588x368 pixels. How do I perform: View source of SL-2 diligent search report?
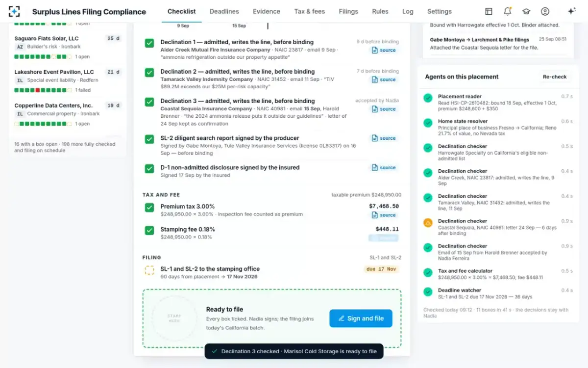pos(384,138)
